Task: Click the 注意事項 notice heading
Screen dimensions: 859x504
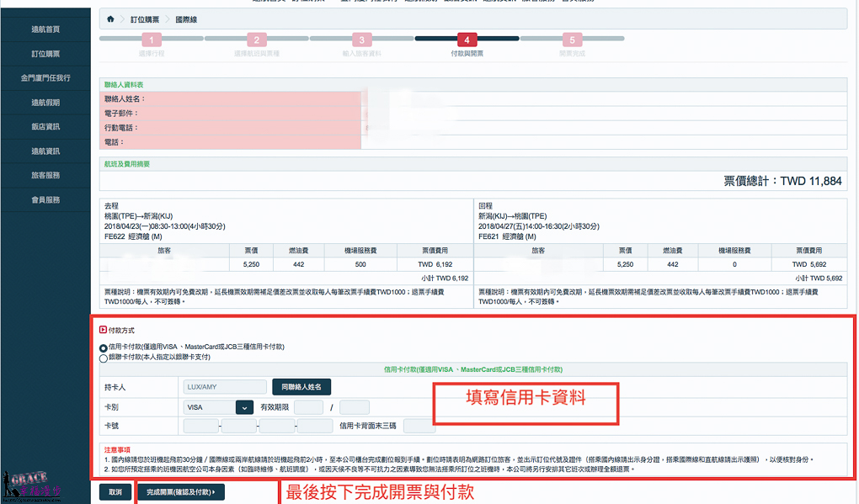Action: [117, 450]
